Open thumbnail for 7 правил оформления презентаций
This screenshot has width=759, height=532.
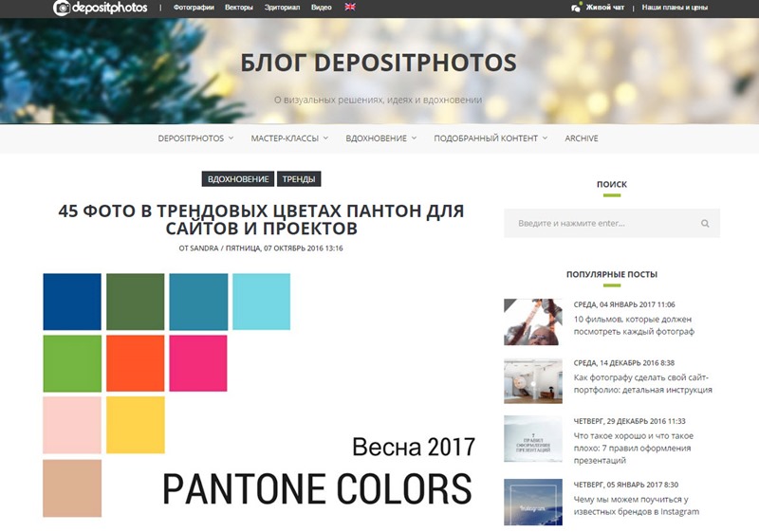tap(533, 439)
